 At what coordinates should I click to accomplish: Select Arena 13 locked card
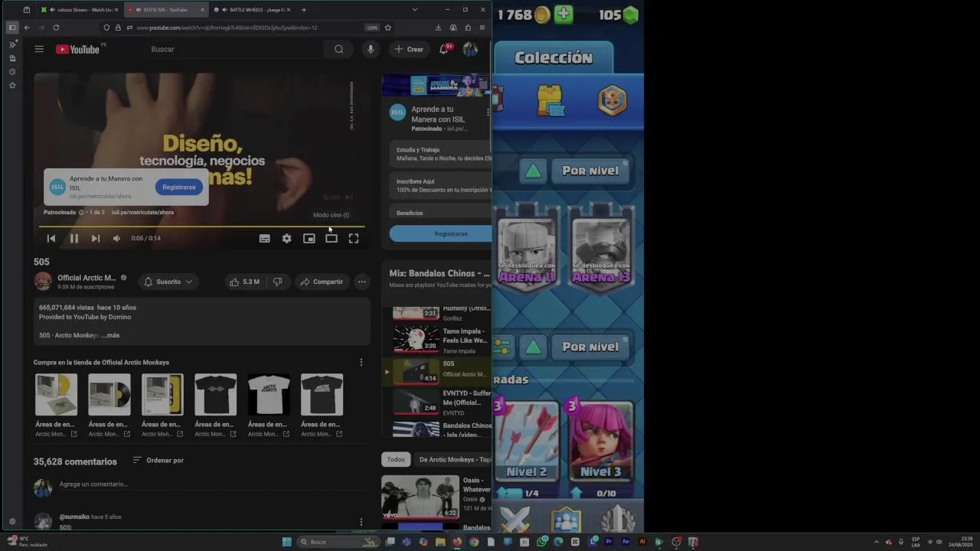click(601, 249)
